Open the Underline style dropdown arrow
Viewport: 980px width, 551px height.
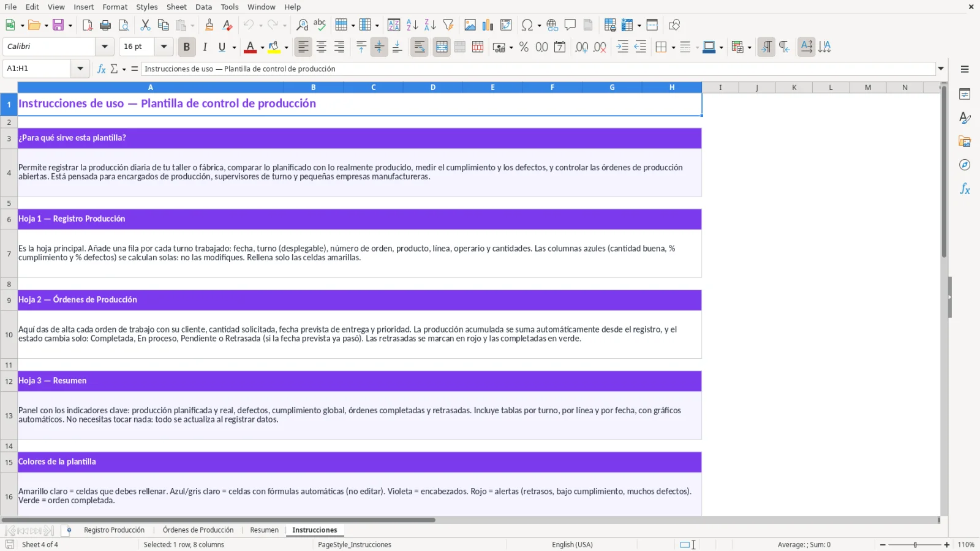coord(234,47)
